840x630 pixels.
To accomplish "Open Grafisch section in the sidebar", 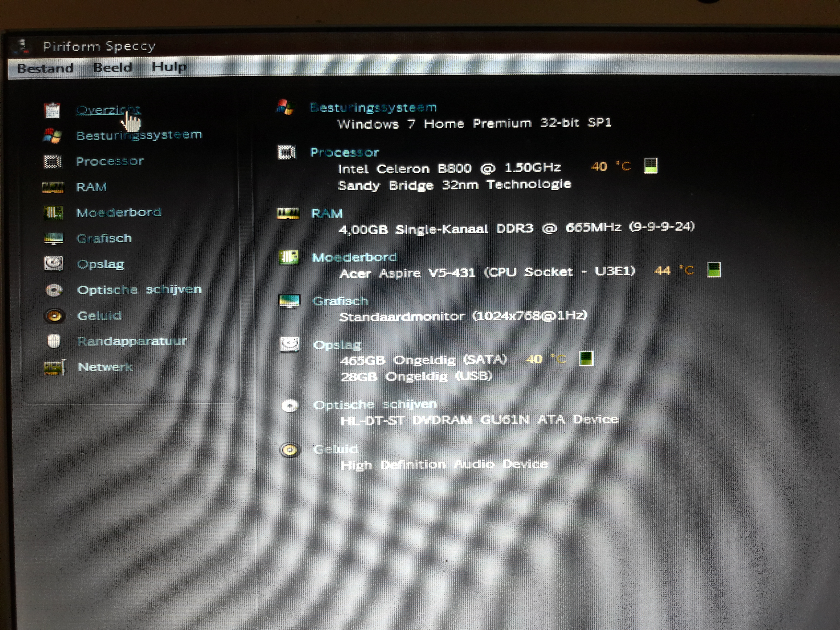I will 104,238.
